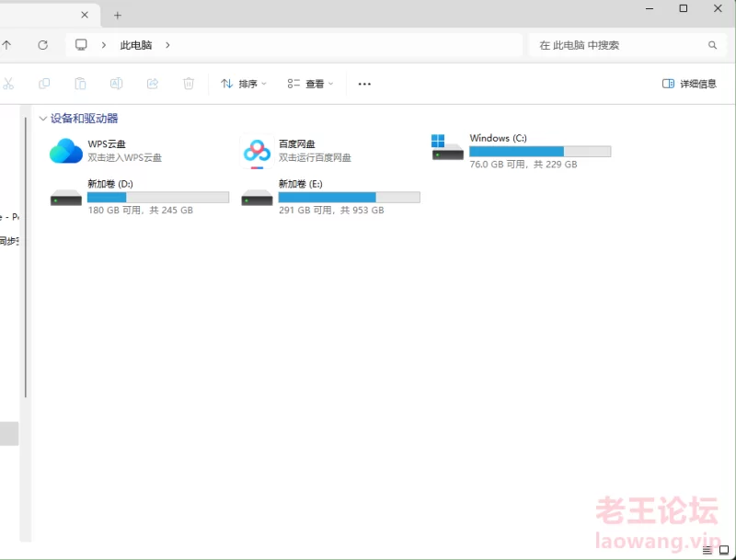Open the 查看 view dropdown

(x=310, y=84)
